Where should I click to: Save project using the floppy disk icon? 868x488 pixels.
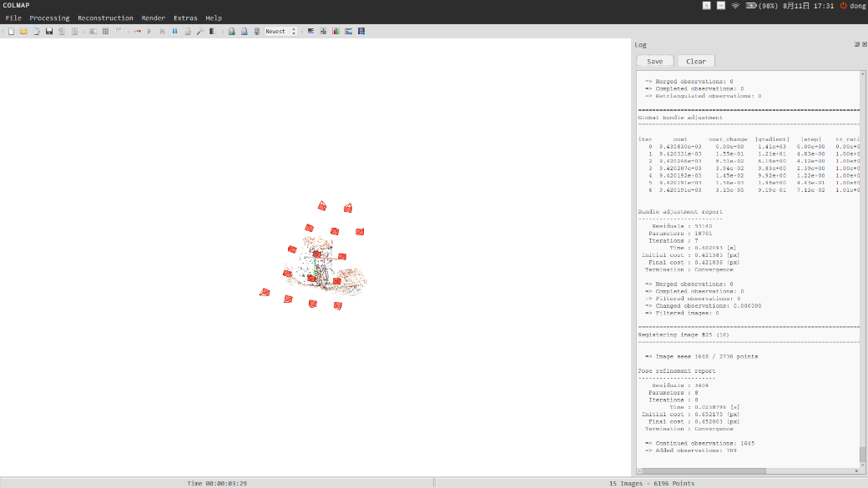pyautogui.click(x=49, y=32)
